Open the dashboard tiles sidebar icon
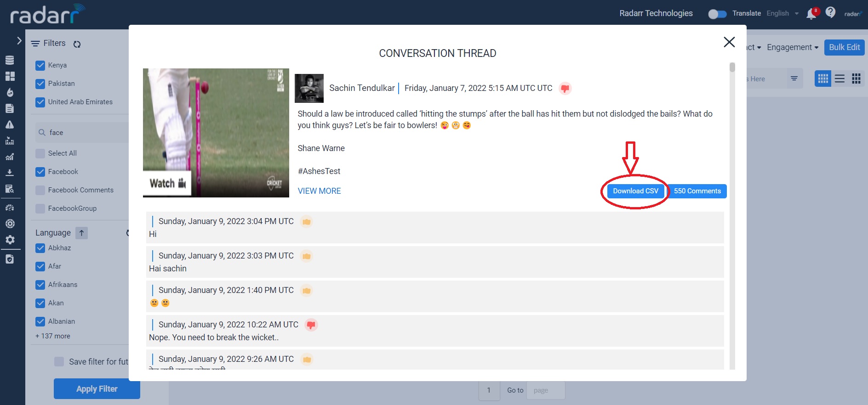 (x=10, y=76)
